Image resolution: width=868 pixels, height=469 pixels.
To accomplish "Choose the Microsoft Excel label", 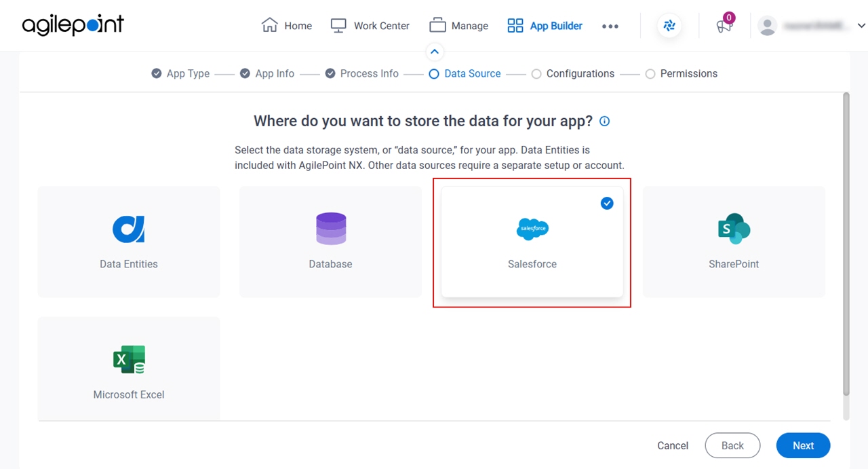I will [129, 394].
